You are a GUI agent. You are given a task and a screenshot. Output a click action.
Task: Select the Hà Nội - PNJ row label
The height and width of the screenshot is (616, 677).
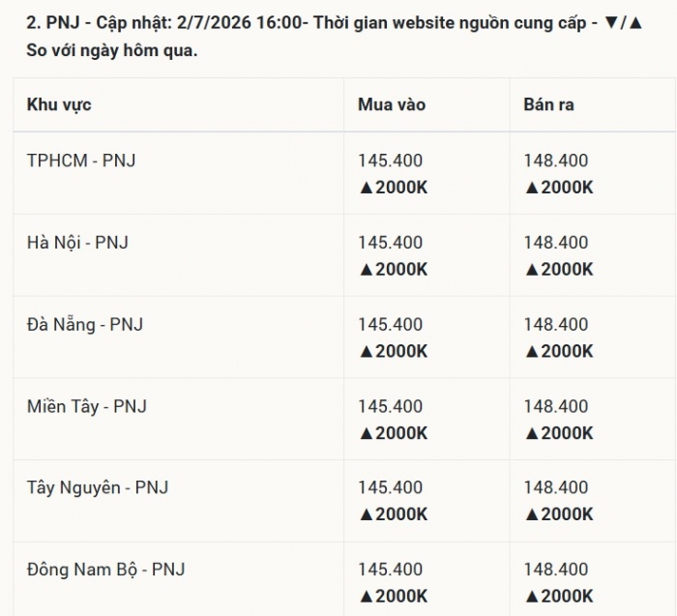77,243
